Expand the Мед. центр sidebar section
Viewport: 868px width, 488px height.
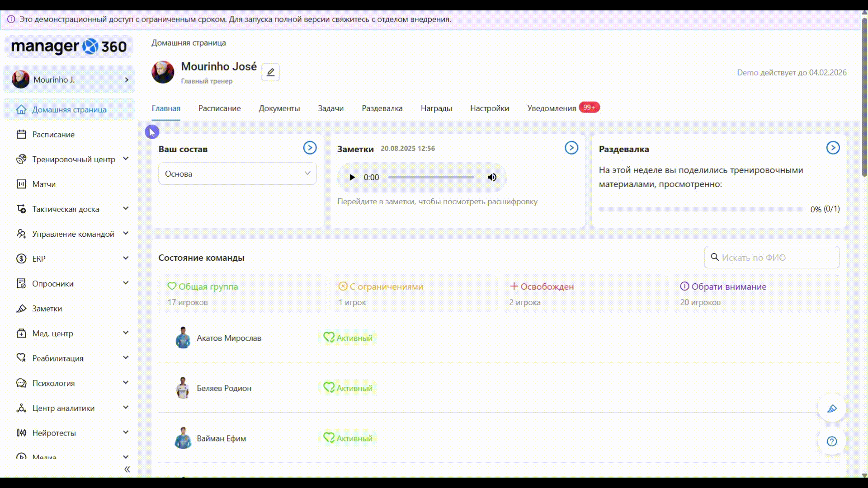point(52,333)
